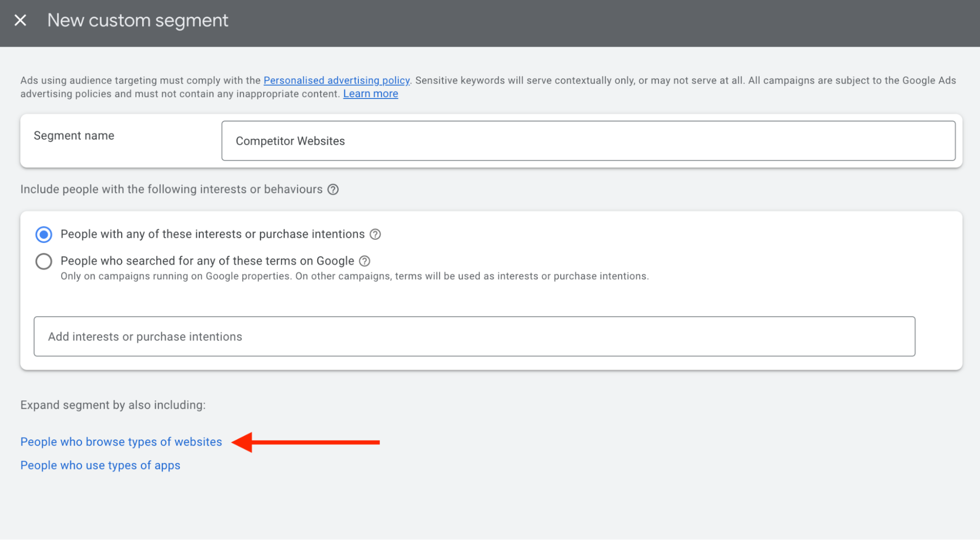Select interests or purchase intentions radio button

point(44,234)
